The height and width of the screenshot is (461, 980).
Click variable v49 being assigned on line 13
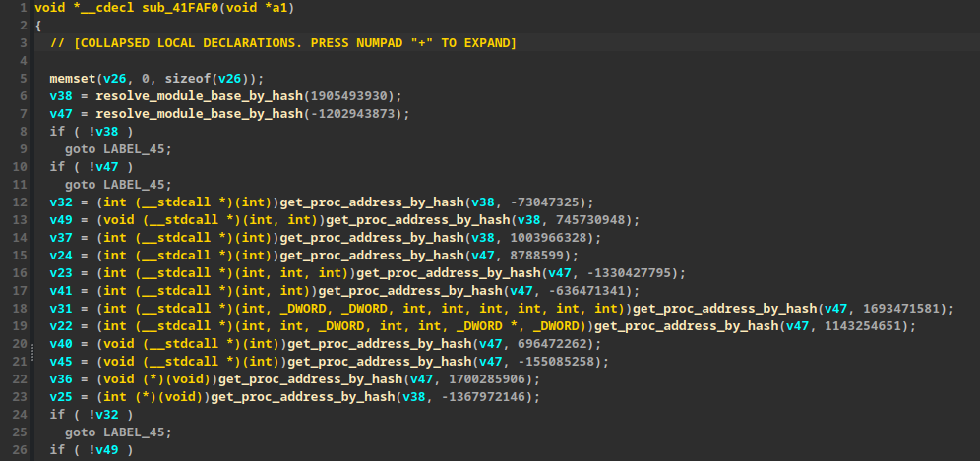pos(61,220)
